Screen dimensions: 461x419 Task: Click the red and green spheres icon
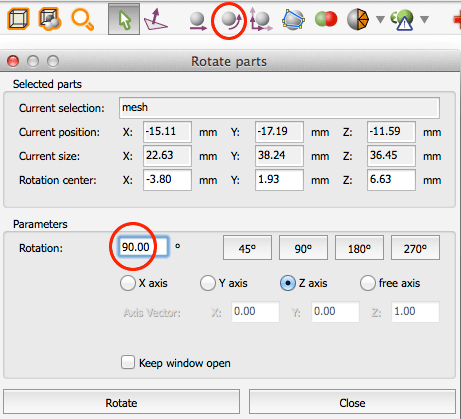coord(326,19)
